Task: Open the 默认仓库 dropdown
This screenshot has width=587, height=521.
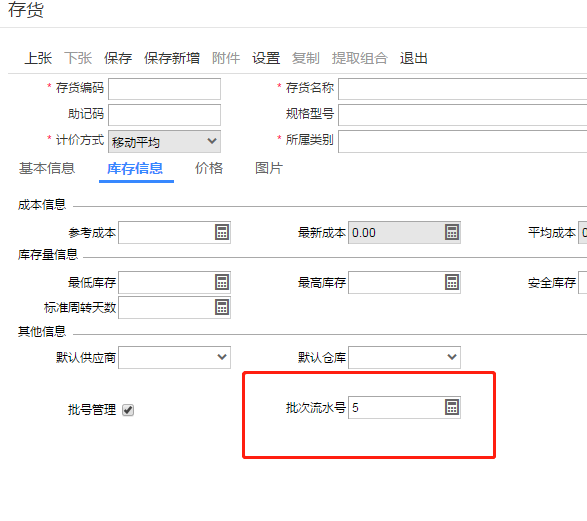Action: 404,357
